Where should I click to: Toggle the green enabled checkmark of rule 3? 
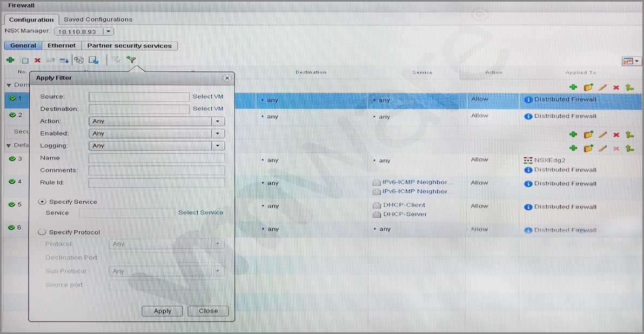pyautogui.click(x=12, y=159)
